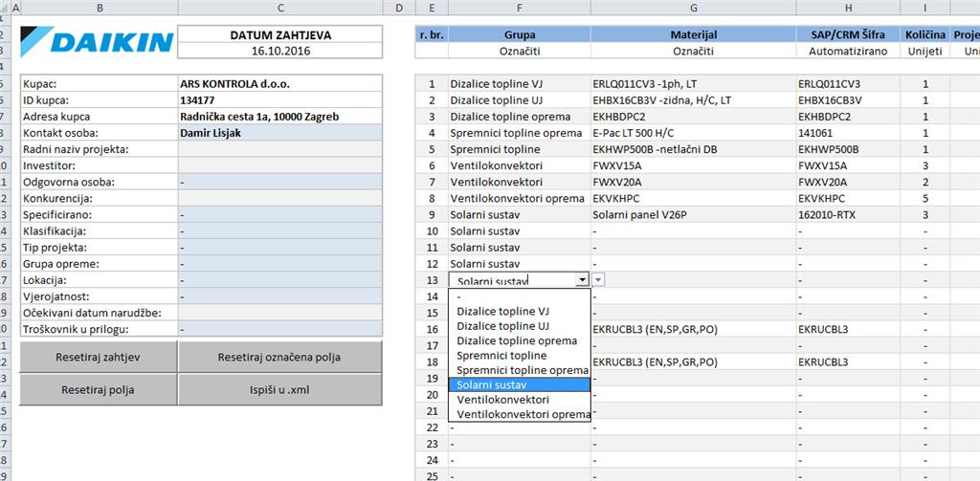
Task: Click material cell Solarni panel V26P
Action: pyautogui.click(x=693, y=214)
